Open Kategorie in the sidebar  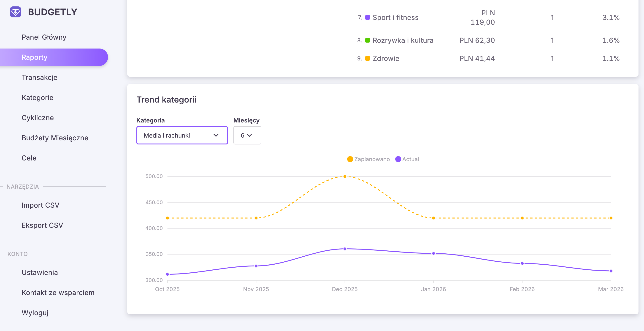38,98
